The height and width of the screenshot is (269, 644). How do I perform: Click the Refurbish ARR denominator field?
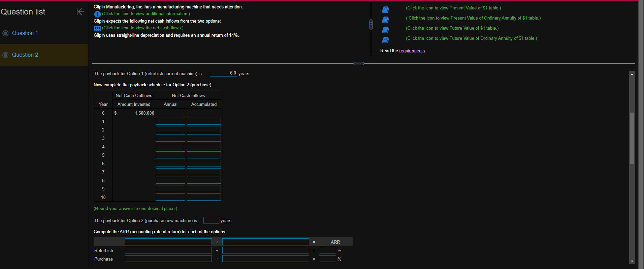[x=265, y=250]
